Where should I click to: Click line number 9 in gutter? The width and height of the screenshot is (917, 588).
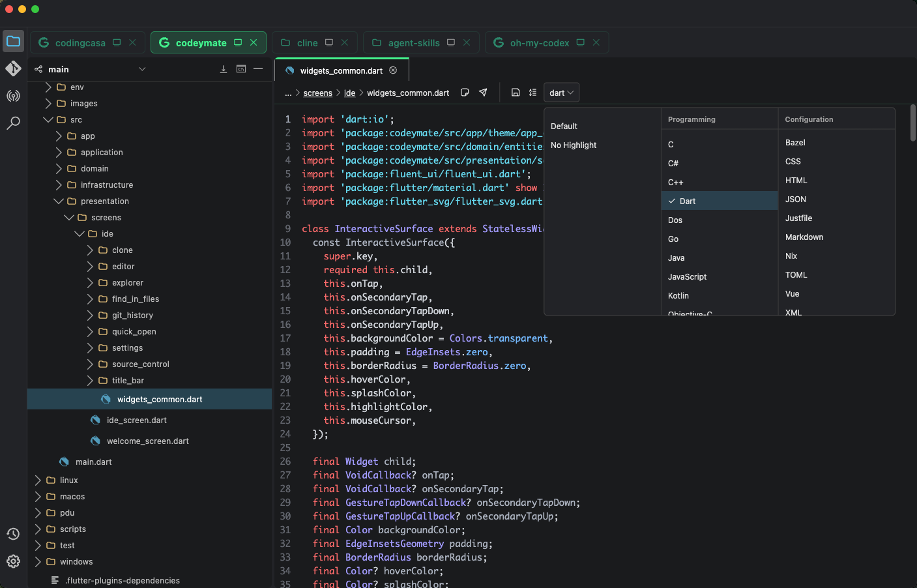[x=288, y=228]
